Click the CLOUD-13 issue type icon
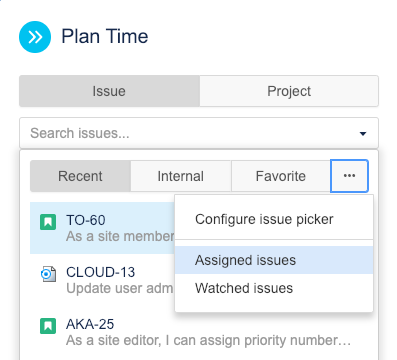Image resolution: width=397 pixels, height=360 pixels. pyautogui.click(x=48, y=274)
